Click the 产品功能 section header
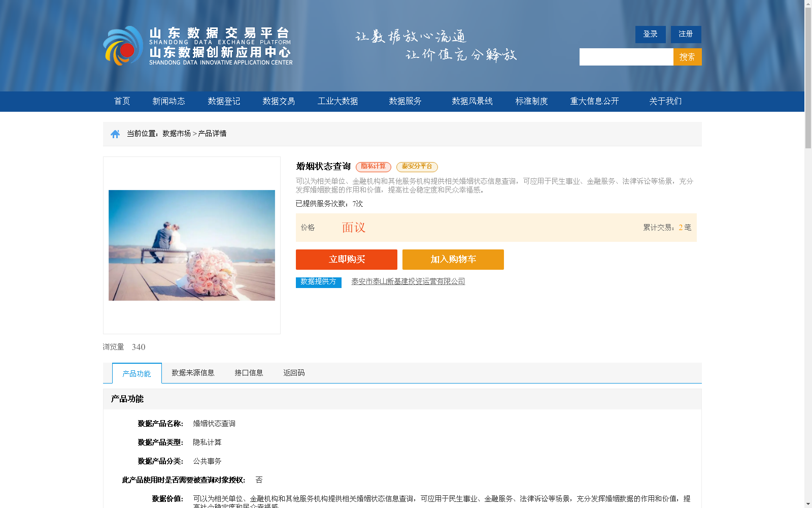This screenshot has width=812, height=508. point(402,399)
